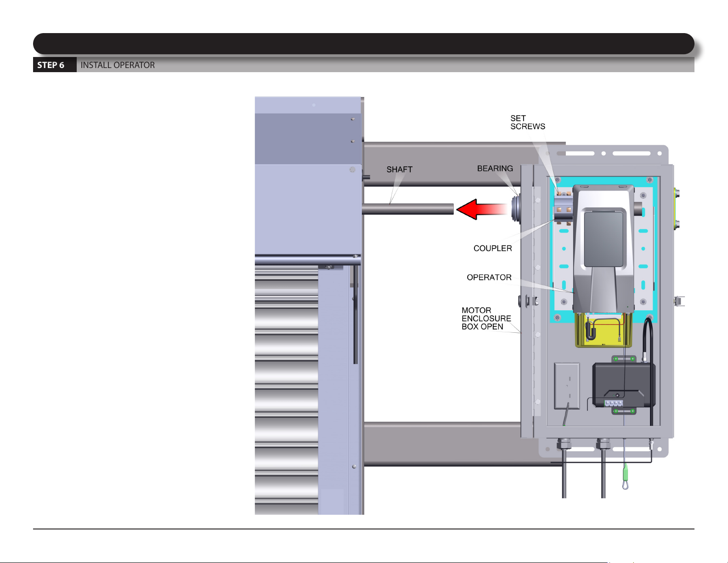Click the electrical outlet in enclosure
Screen dimensions: 728x563
[567, 386]
